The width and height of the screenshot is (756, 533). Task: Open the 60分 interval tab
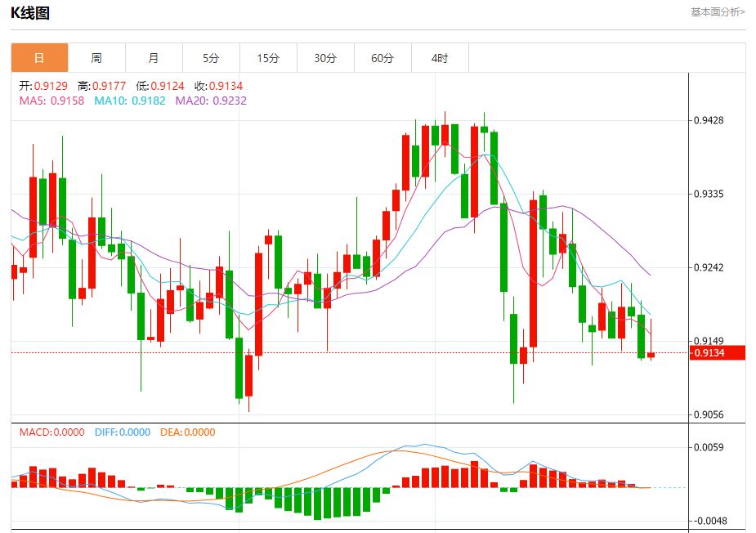pyautogui.click(x=382, y=58)
